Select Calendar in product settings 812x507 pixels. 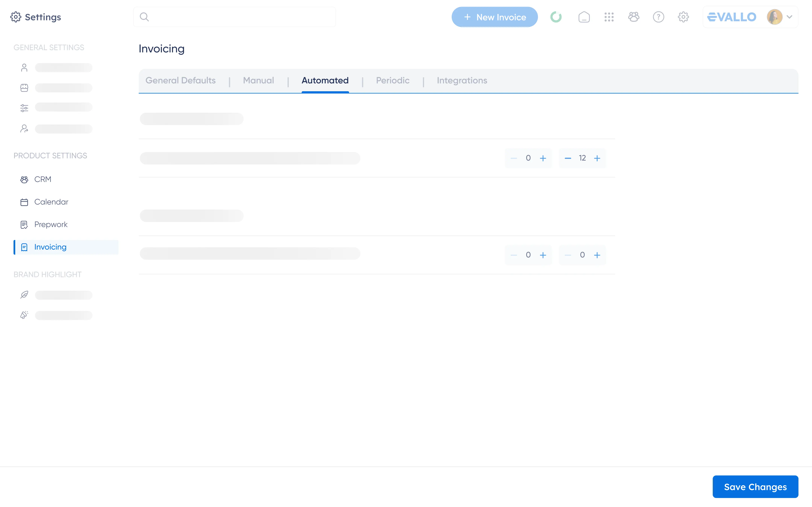coord(51,202)
